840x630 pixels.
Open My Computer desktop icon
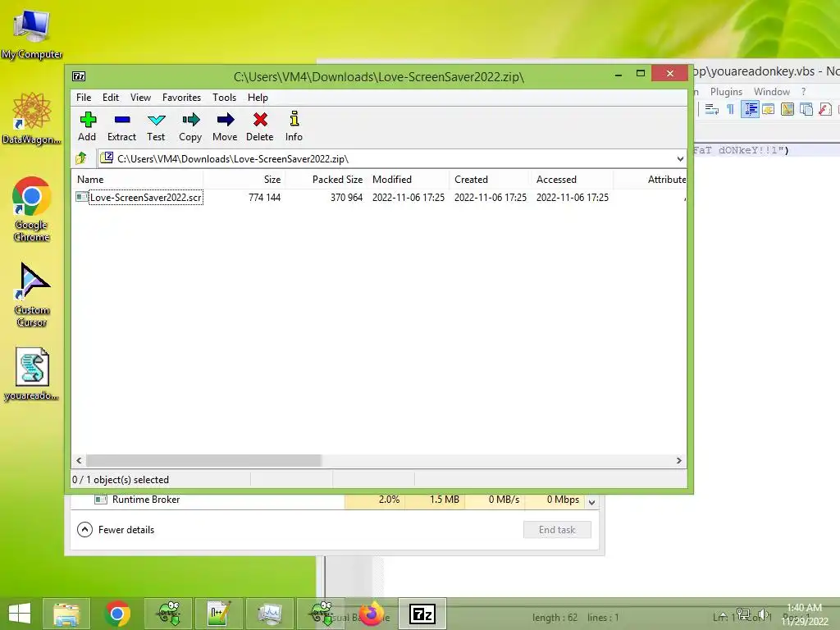click(x=32, y=34)
